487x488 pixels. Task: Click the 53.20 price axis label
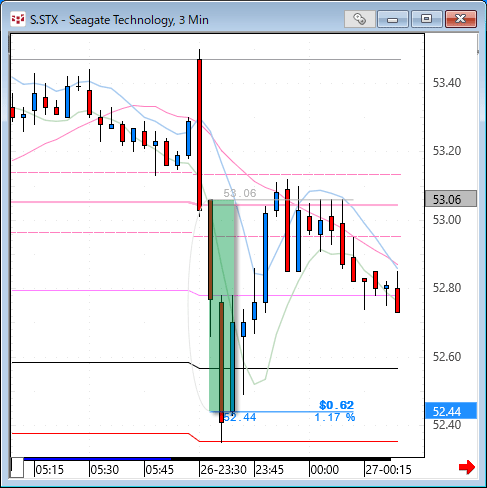(447, 151)
